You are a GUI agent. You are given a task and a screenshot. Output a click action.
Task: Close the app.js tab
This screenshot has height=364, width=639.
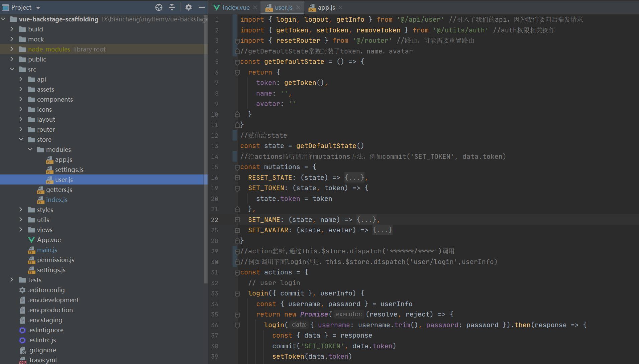[340, 7]
